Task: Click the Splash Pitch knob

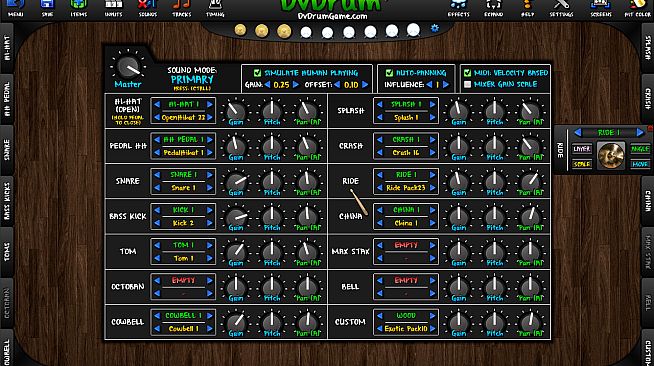Action: coord(494,111)
